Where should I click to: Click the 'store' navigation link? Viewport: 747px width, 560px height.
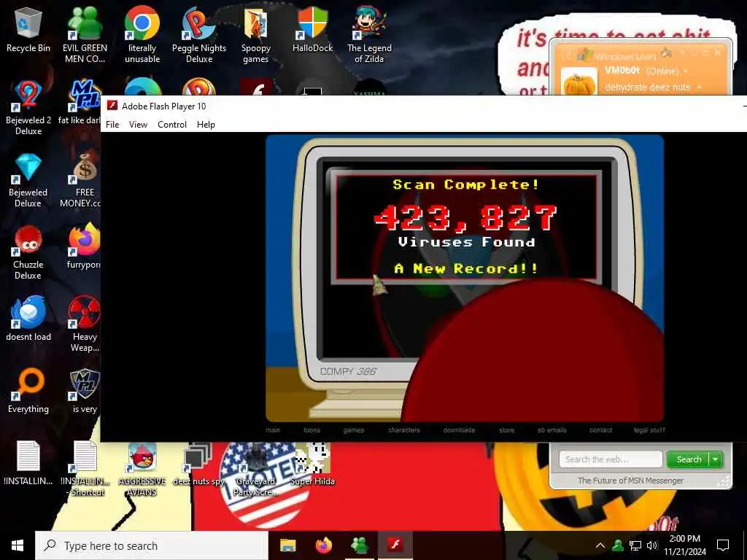[507, 430]
